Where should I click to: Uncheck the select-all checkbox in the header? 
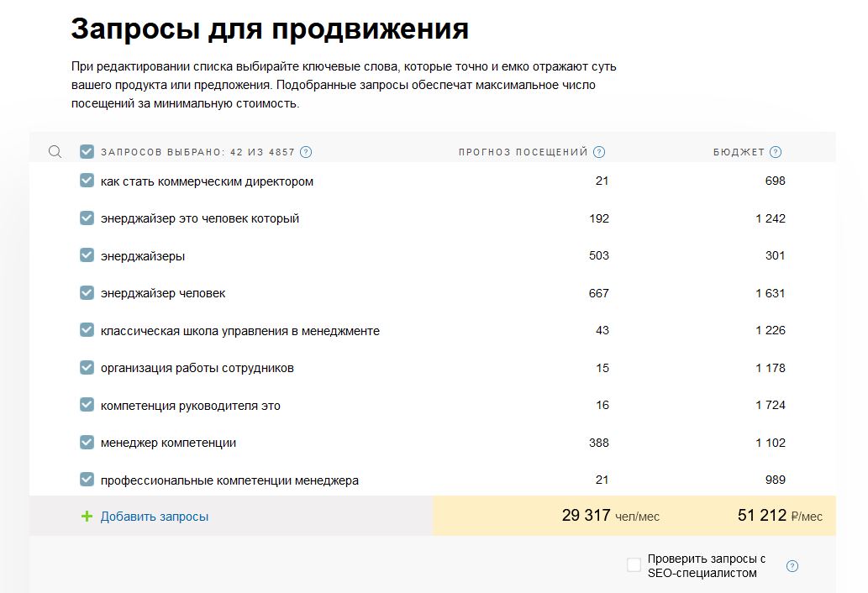pyautogui.click(x=85, y=152)
